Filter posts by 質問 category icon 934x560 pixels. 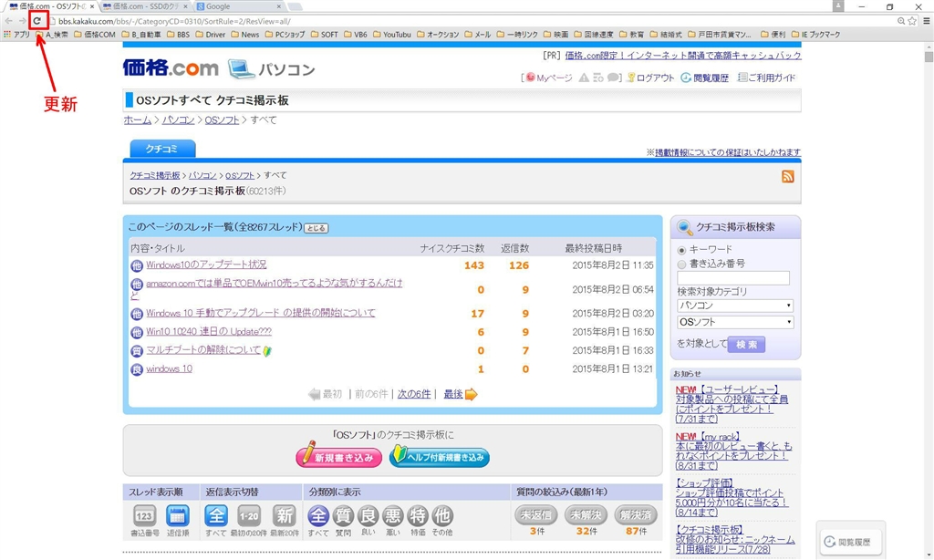coord(343,516)
